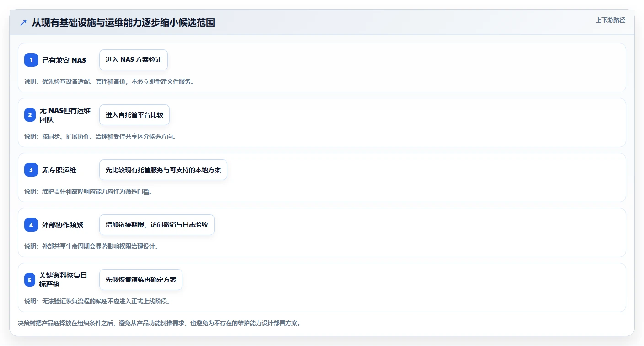Image resolution: width=644 pixels, height=346 pixels.
Task: Click the condition label 已有兼容 NAS
Action: (64, 60)
